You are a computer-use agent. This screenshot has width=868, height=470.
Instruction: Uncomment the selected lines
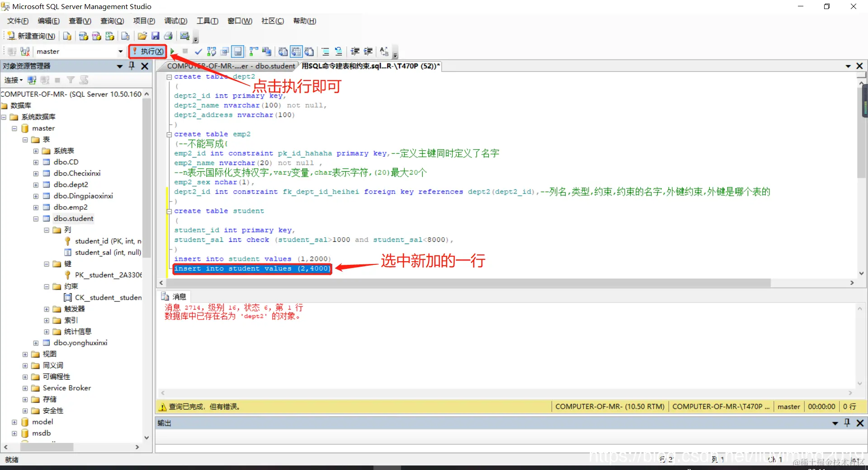339,52
